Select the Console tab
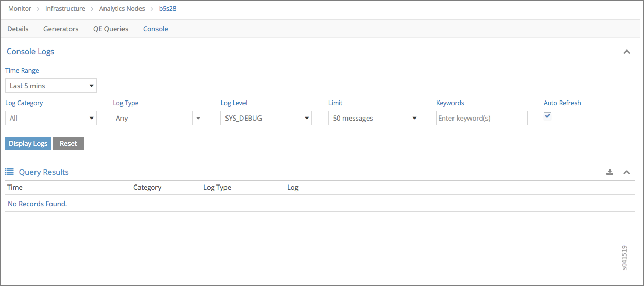The height and width of the screenshot is (286, 644). tap(155, 29)
